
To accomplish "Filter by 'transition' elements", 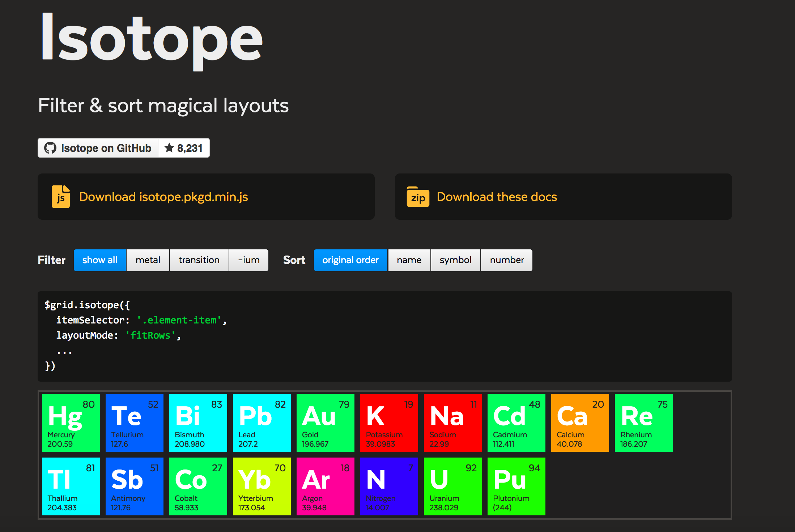I will (x=199, y=260).
